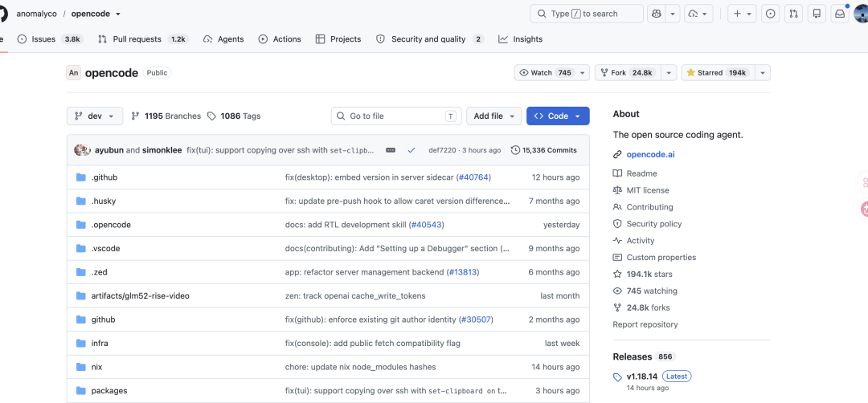This screenshot has width=868, height=403.
Task: Click the An organization avatar beside opencode
Action: coord(73,72)
